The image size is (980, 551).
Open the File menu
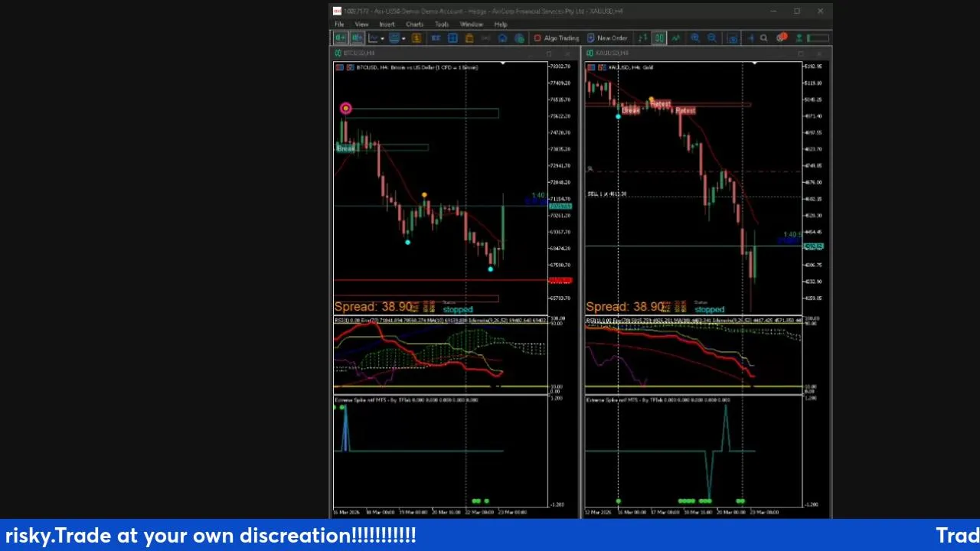(339, 24)
